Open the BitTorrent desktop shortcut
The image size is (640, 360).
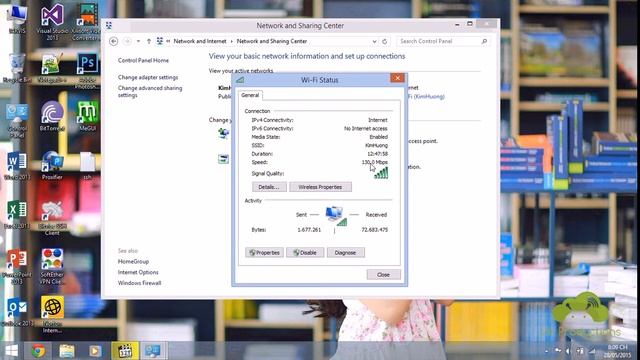[52, 117]
